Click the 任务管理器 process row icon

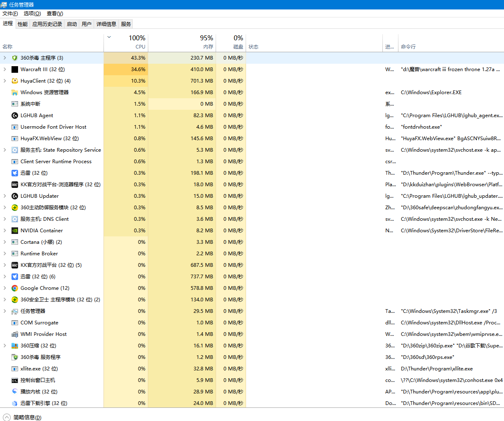click(x=15, y=311)
